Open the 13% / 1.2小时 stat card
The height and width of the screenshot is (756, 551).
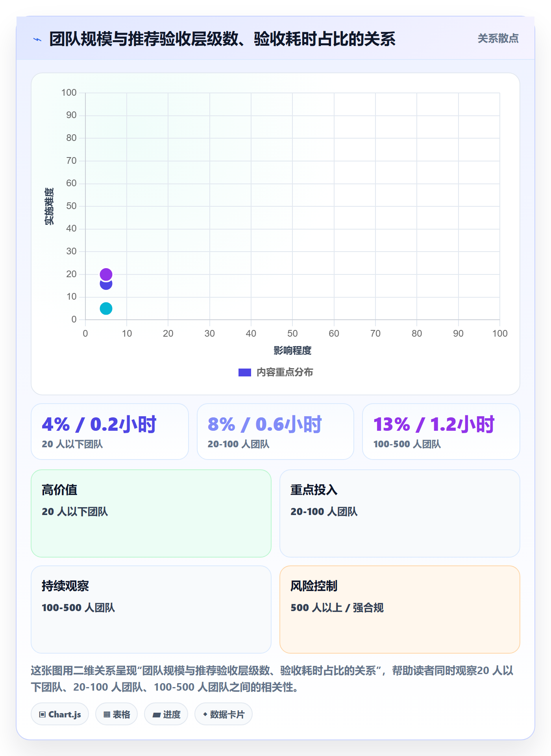click(441, 432)
